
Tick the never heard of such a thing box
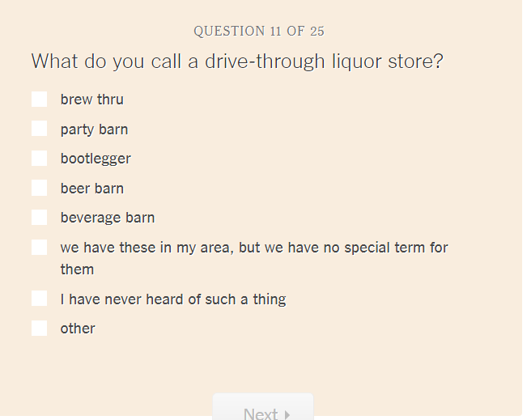(40, 299)
